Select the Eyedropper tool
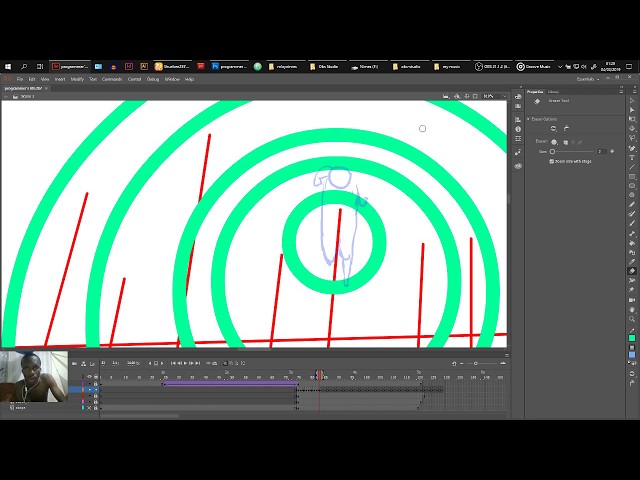 (x=632, y=262)
